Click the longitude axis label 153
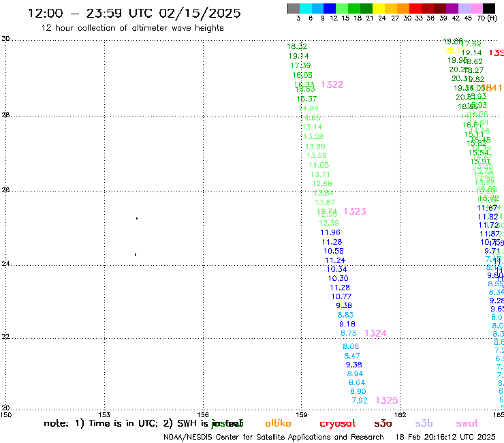Image resolution: width=504 pixels, height=443 pixels. click(104, 414)
